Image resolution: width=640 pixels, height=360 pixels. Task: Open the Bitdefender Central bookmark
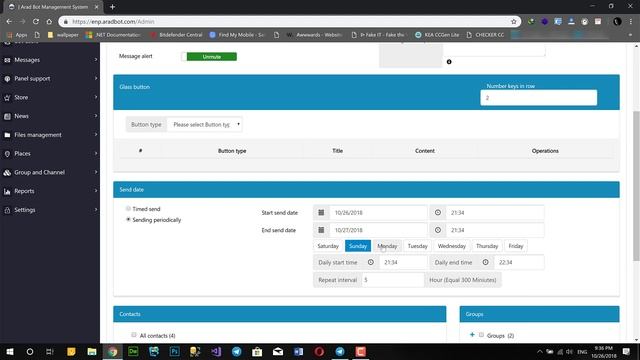(176, 35)
